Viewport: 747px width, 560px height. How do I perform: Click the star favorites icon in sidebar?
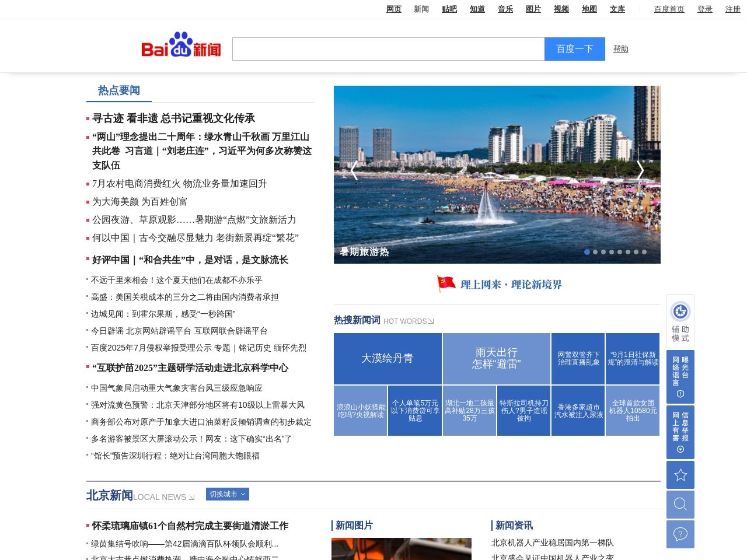click(680, 475)
